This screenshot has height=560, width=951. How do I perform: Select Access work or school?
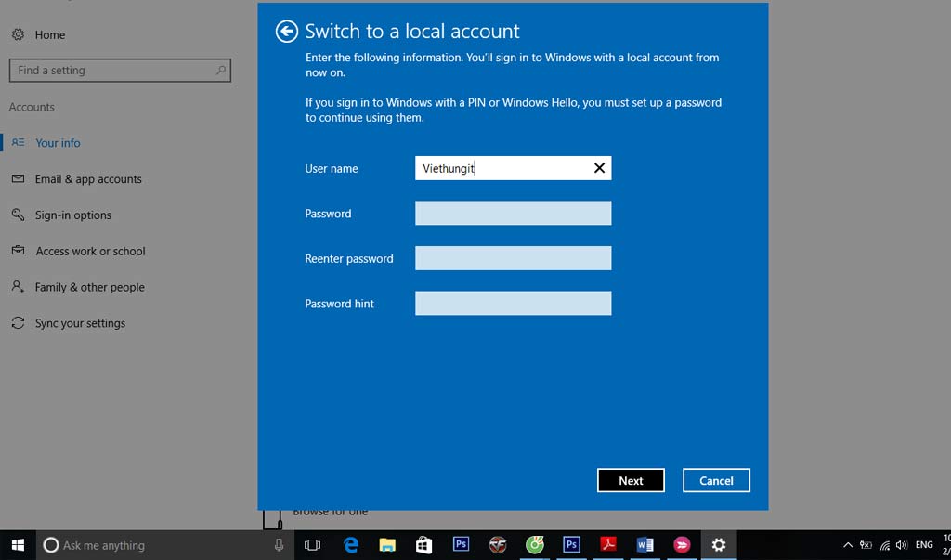(90, 252)
